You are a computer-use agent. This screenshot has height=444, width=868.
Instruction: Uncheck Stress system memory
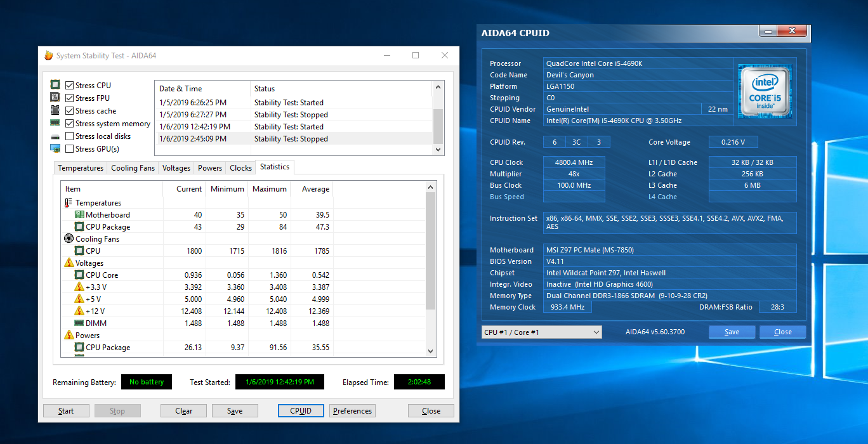click(x=70, y=124)
